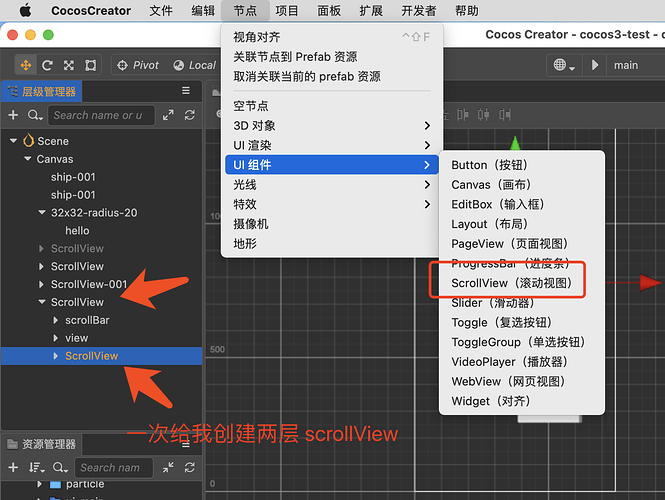Create ScrollView (滚动视图) component
The width and height of the screenshot is (665, 500).
tap(522, 283)
